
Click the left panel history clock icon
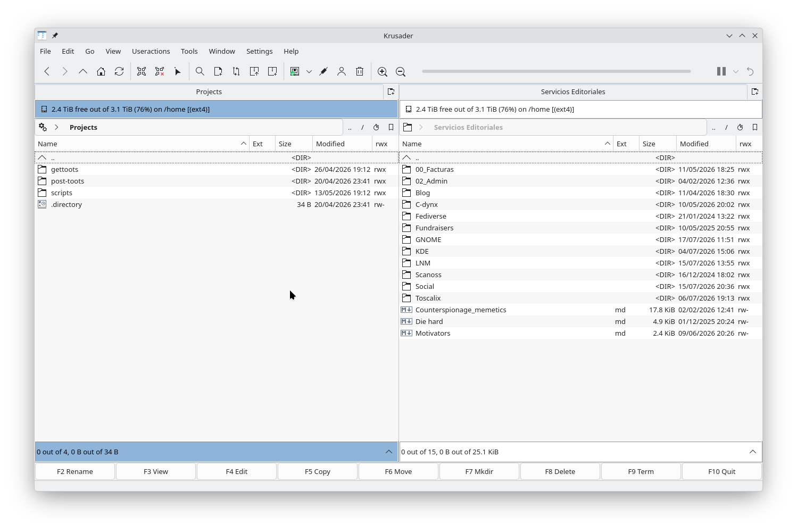pyautogui.click(x=376, y=127)
